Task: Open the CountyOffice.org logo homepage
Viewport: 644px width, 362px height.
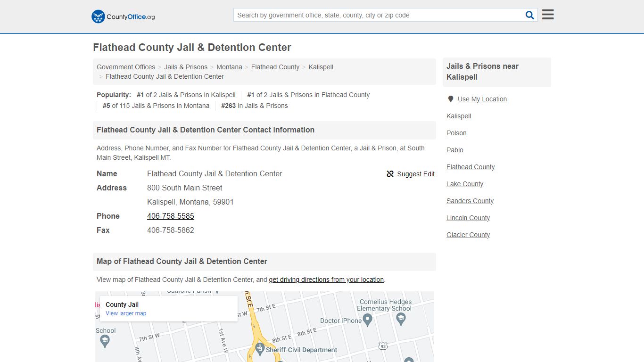Action: pyautogui.click(x=123, y=16)
